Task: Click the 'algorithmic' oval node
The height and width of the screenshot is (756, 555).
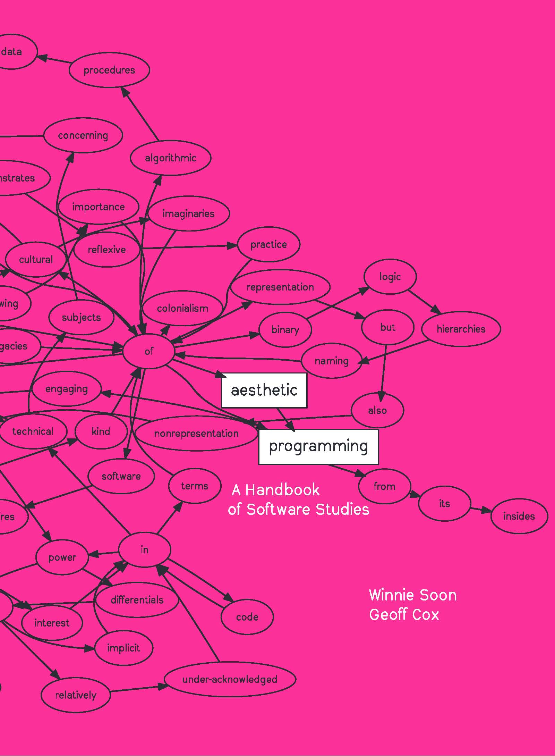Action: tap(170, 158)
